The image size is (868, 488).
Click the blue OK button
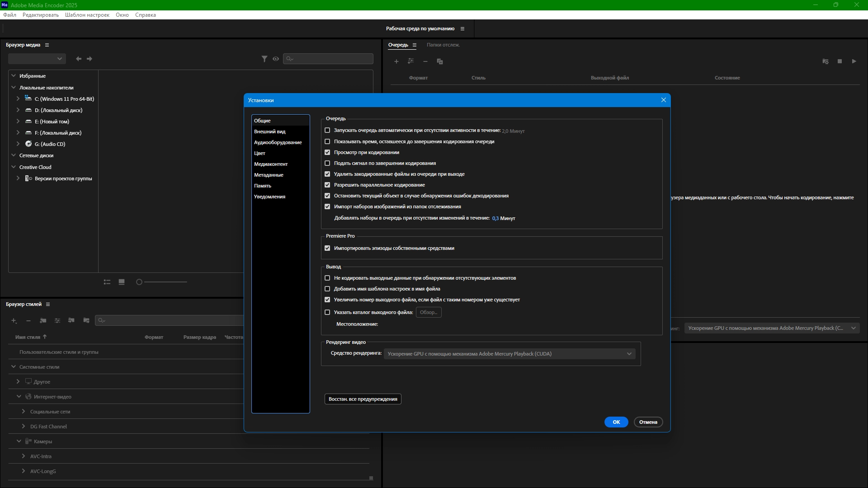616,422
